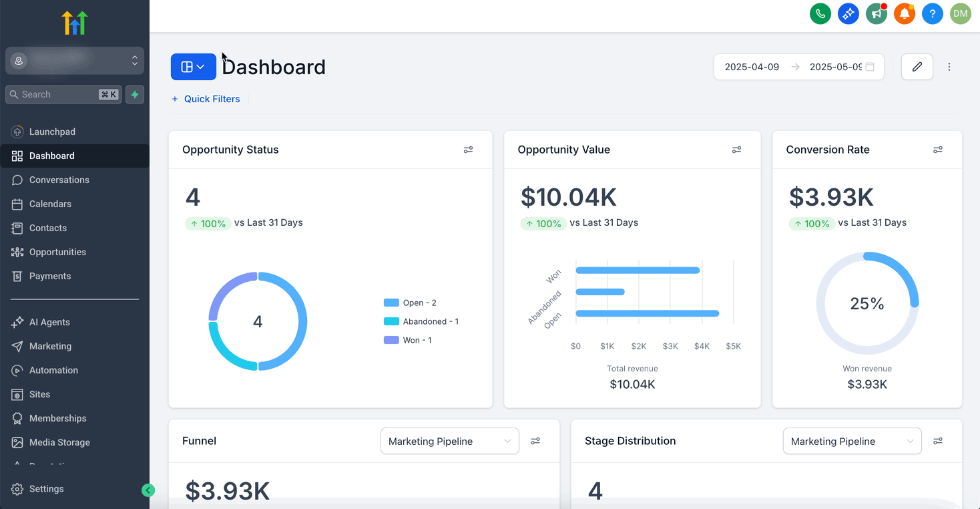The image size is (980, 509).
Task: Add Quick Filters link
Action: (x=206, y=99)
